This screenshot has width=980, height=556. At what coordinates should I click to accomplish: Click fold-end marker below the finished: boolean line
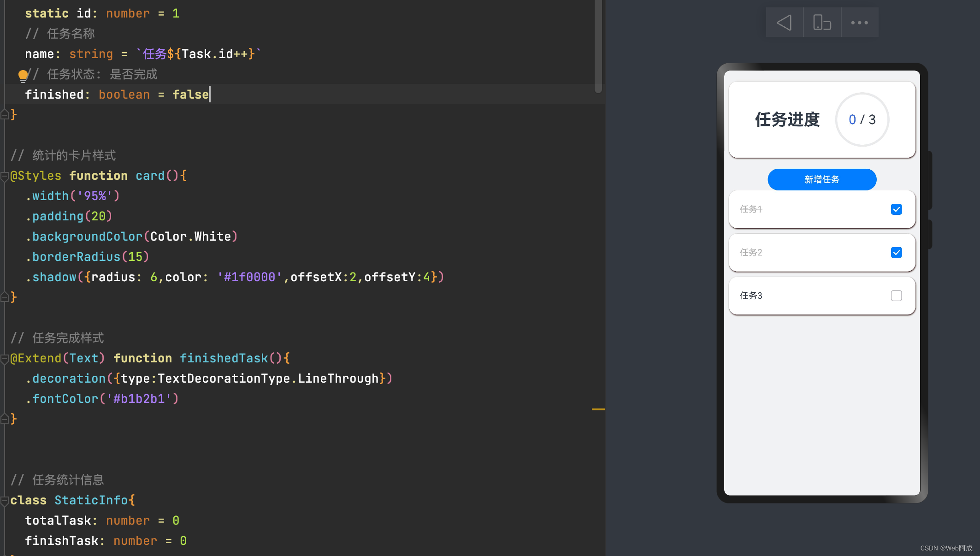(5, 114)
